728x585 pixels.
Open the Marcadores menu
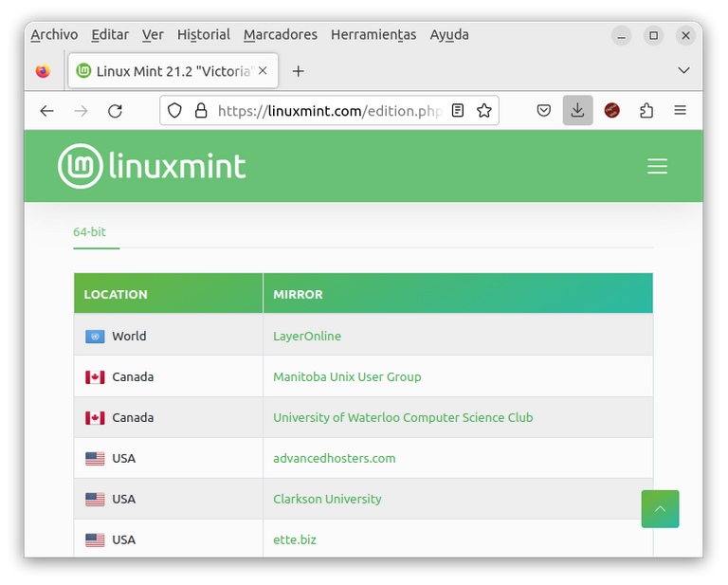(281, 35)
